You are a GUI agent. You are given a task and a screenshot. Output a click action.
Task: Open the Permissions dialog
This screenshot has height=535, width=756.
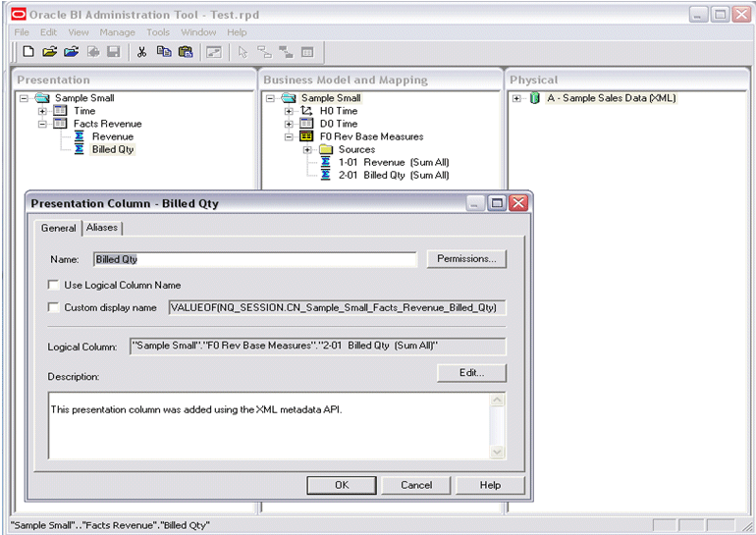coord(466,259)
